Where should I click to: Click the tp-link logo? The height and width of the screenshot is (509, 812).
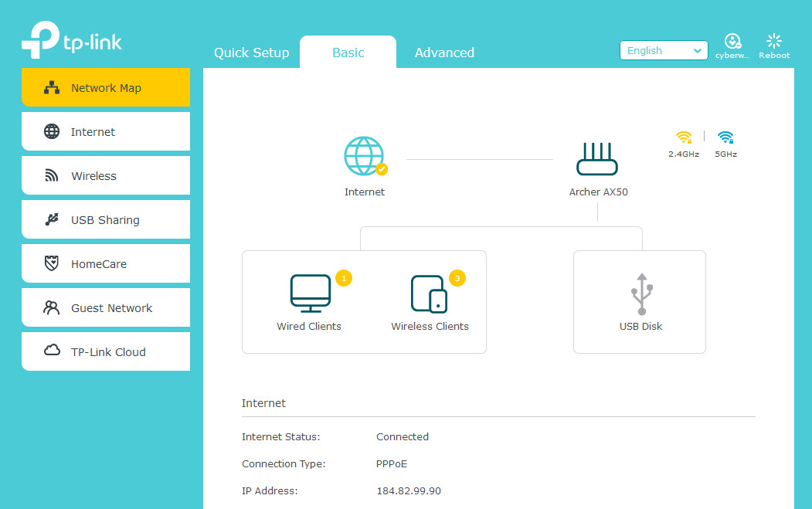coord(71,40)
